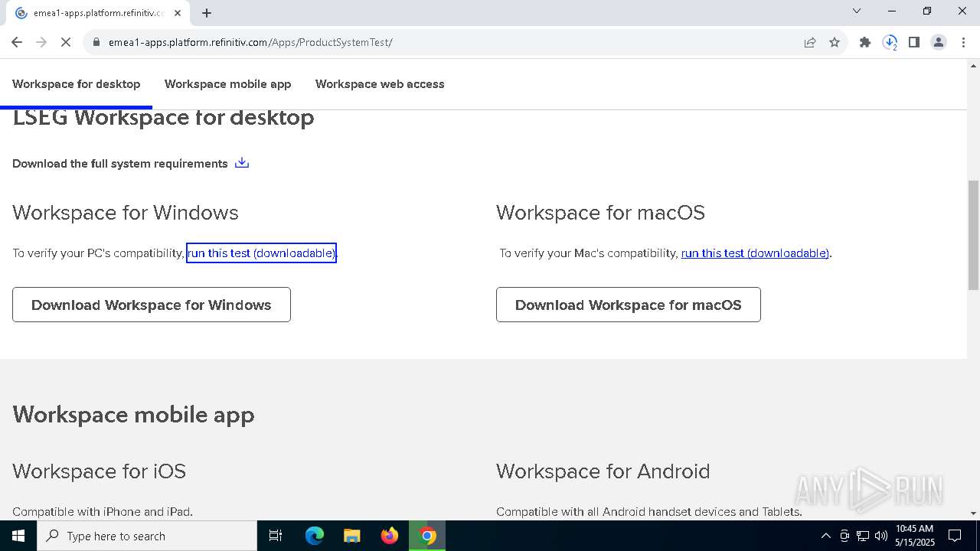Image resolution: width=980 pixels, height=551 pixels.
Task: Close the emea1-apps browser tab
Action: 178,13
